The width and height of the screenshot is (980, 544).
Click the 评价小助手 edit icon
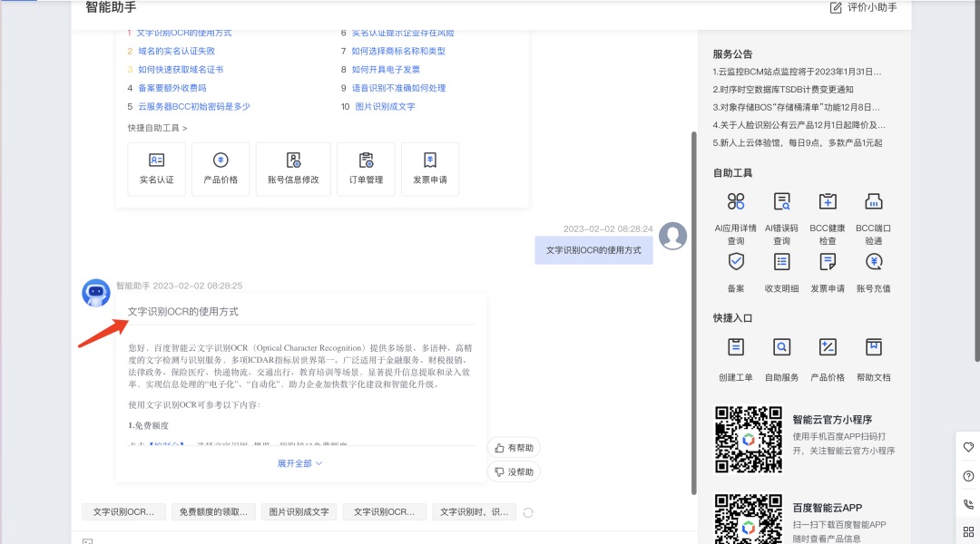pos(836,7)
